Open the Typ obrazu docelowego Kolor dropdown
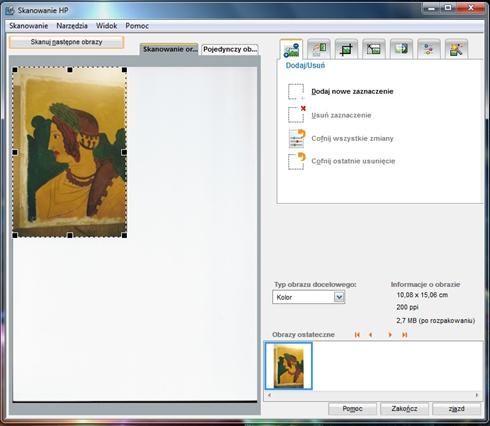 coord(308,297)
